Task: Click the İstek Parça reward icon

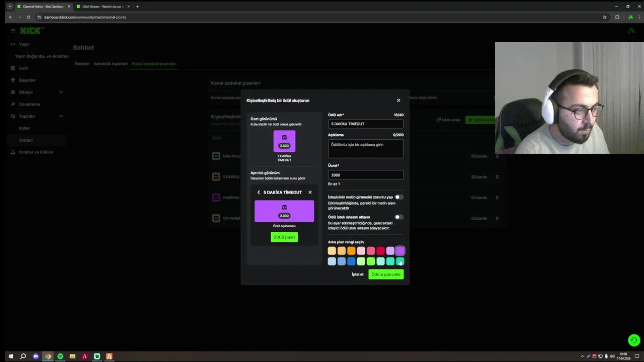Action: (x=216, y=156)
